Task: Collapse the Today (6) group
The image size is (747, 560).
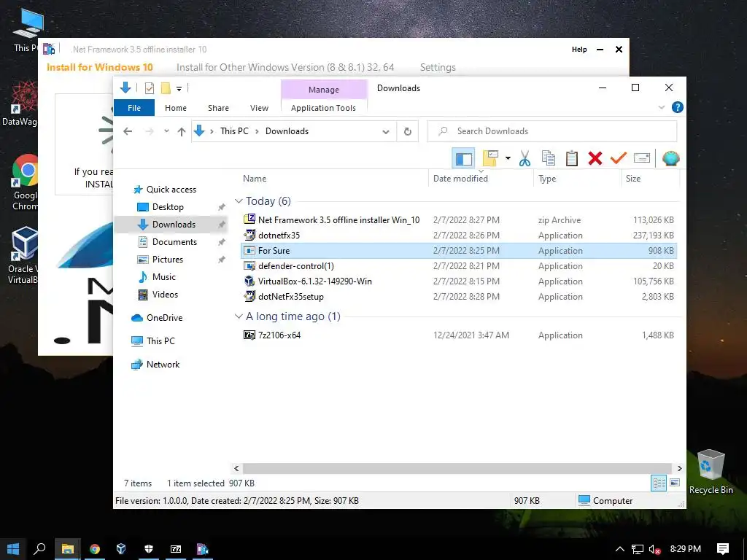Action: 239,201
